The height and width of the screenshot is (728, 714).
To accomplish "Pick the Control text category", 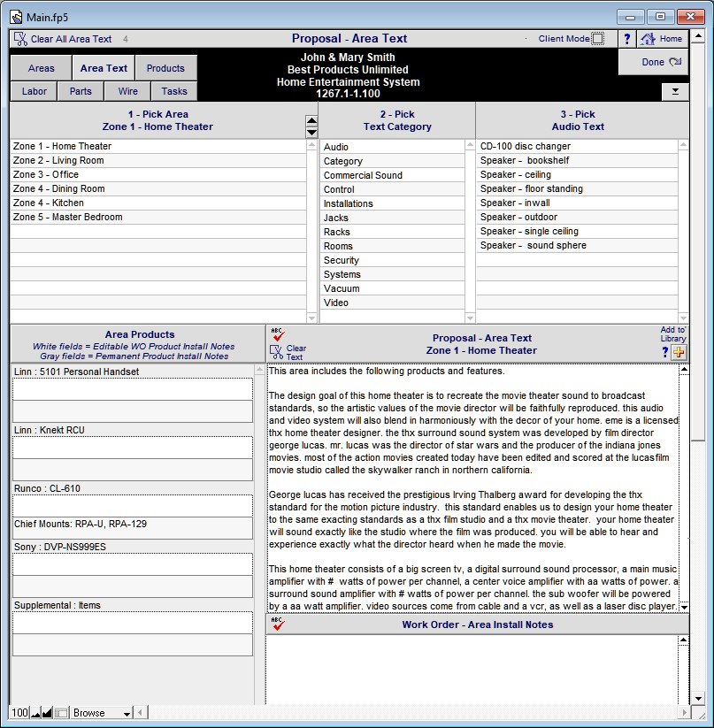I will click(392, 189).
